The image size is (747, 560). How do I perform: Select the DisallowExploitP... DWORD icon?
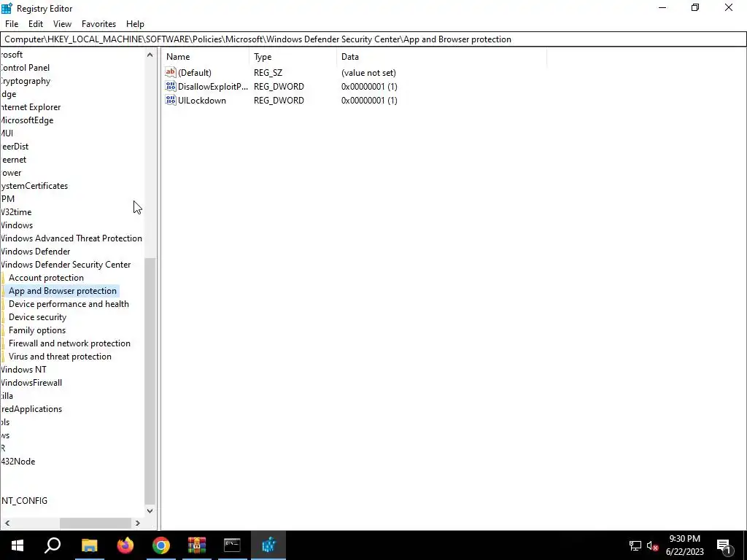coord(171,86)
